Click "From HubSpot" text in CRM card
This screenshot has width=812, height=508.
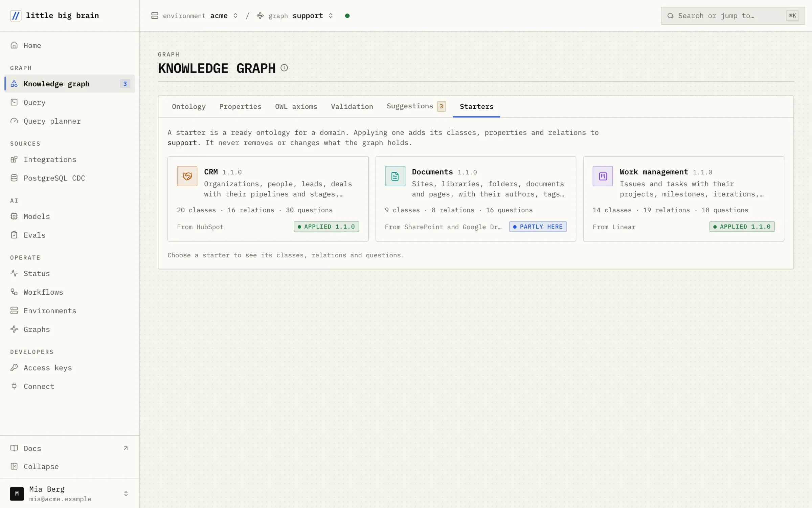[200, 227]
